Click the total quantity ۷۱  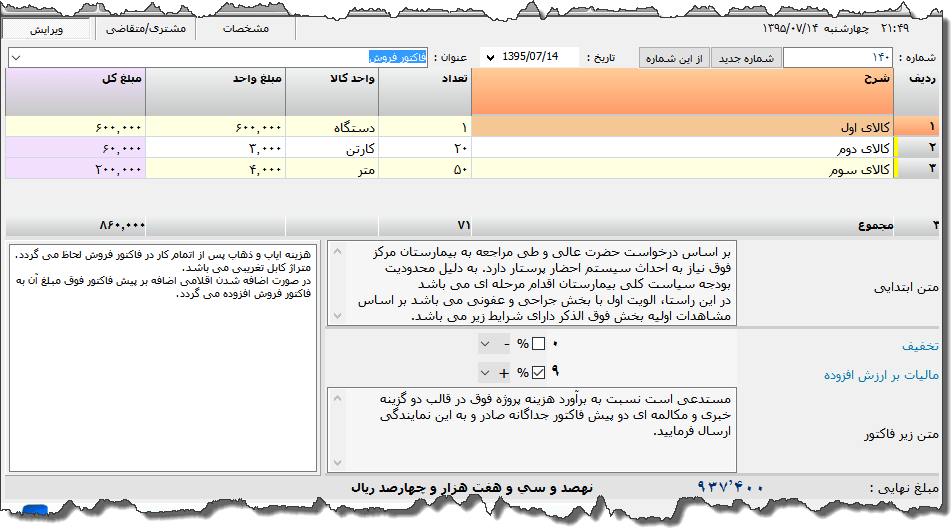[463, 226]
